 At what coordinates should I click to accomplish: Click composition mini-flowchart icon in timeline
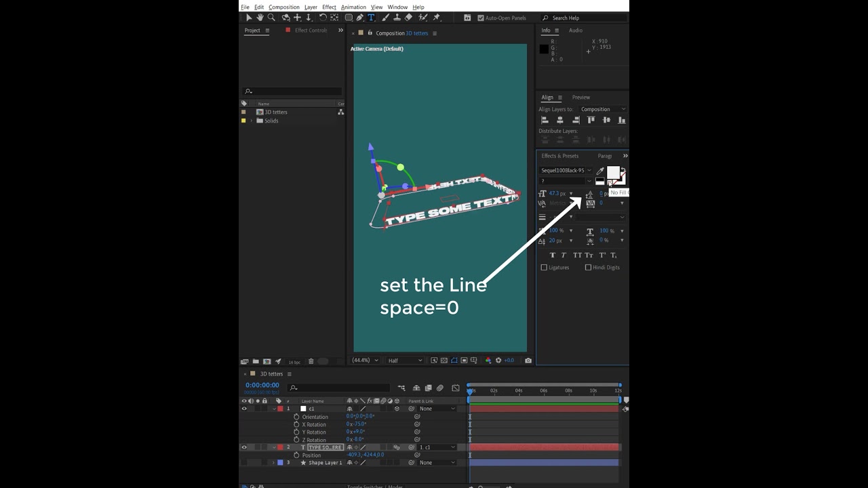coord(401,388)
